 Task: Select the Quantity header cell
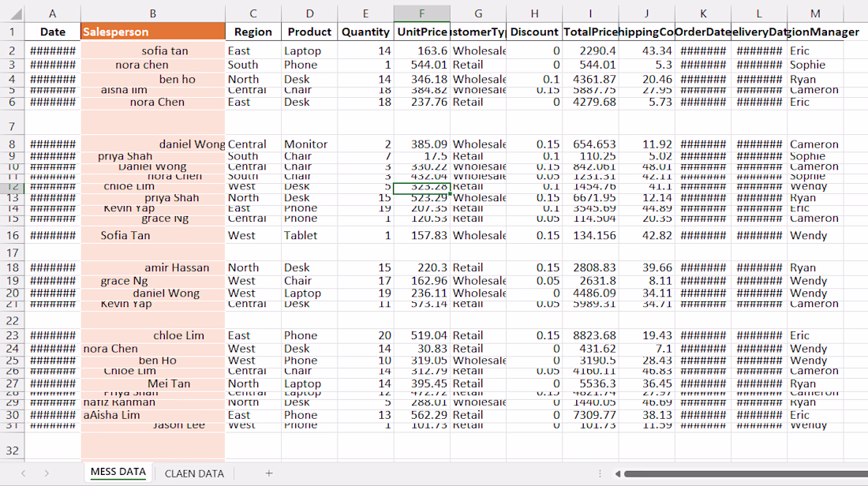point(365,32)
